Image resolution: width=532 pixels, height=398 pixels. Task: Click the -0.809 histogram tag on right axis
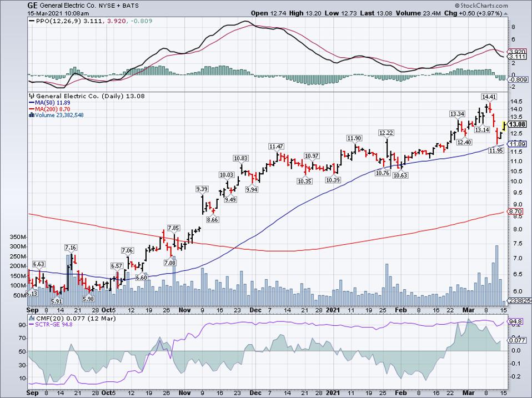[x=519, y=80]
